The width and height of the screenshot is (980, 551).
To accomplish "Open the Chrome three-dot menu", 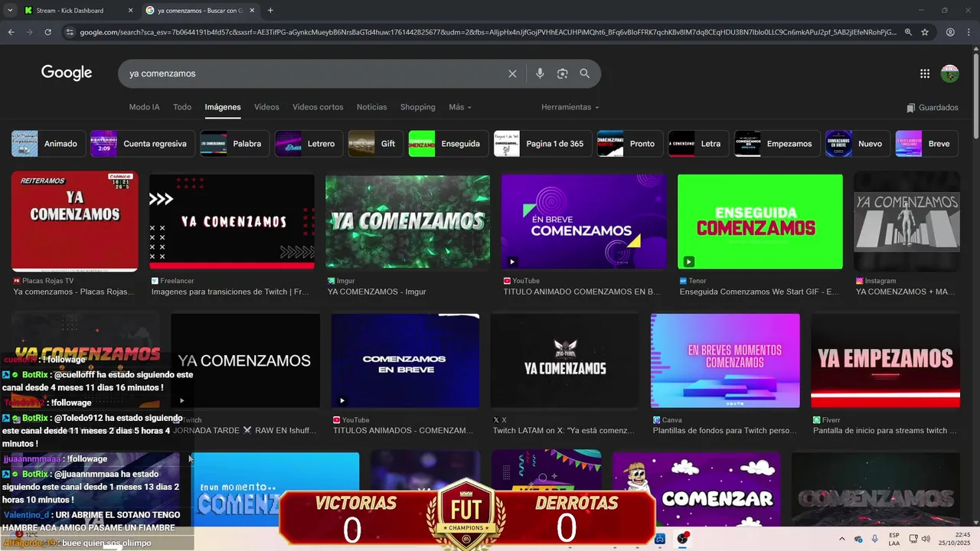I will click(x=969, y=32).
